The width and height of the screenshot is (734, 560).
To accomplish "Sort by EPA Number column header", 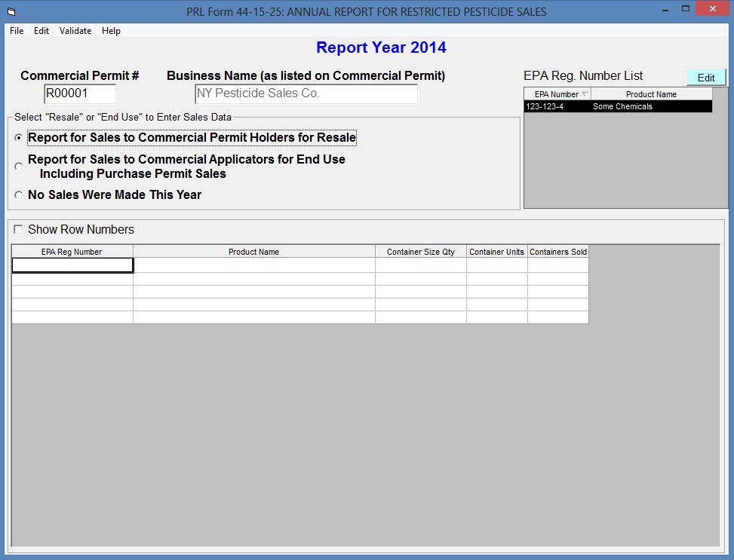I will 557,94.
